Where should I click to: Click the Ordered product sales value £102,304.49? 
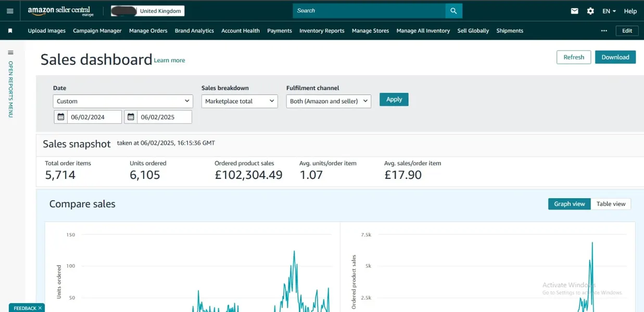pyautogui.click(x=248, y=175)
